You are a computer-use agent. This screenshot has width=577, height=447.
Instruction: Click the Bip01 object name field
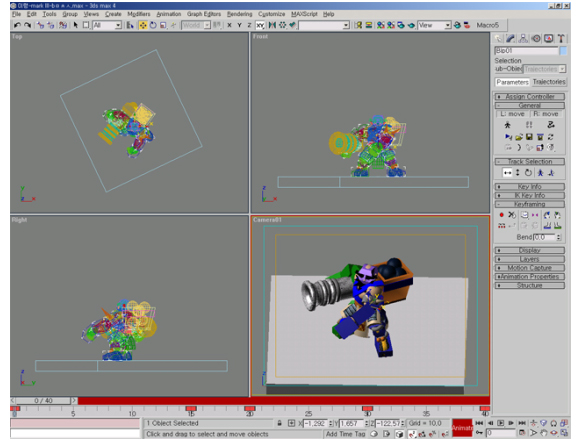(x=526, y=51)
